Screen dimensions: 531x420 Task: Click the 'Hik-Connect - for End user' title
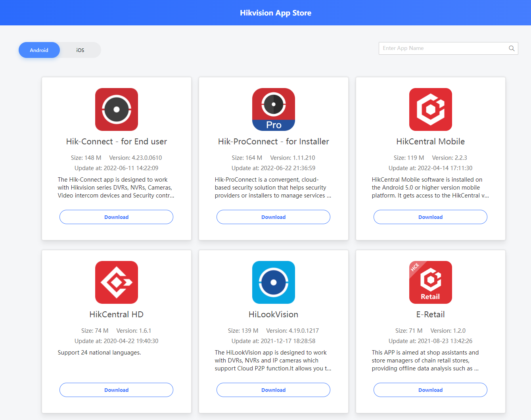(x=117, y=142)
